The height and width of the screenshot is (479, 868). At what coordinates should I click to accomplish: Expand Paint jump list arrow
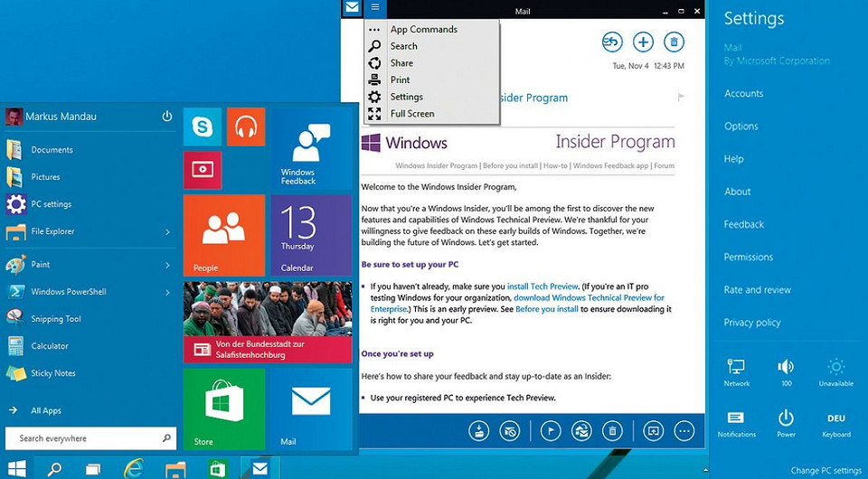tap(167, 265)
